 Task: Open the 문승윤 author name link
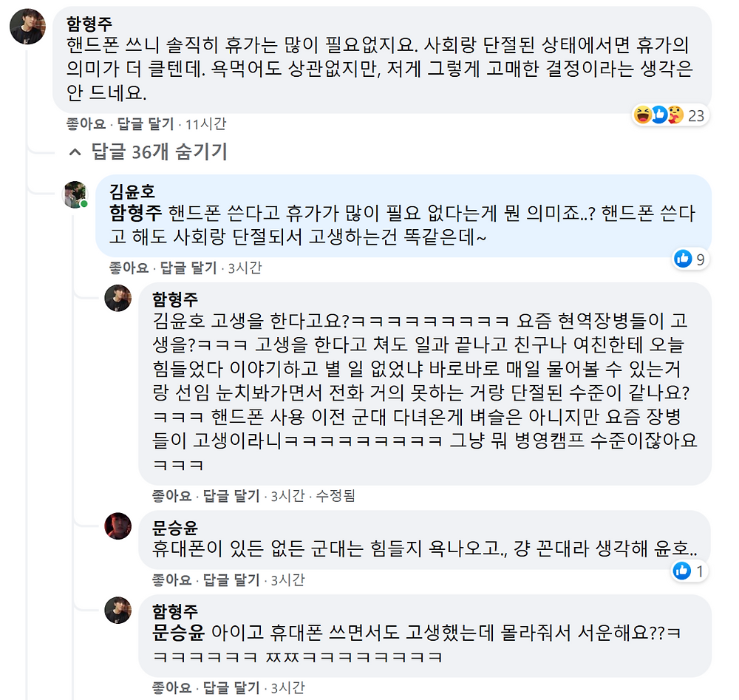point(175,529)
